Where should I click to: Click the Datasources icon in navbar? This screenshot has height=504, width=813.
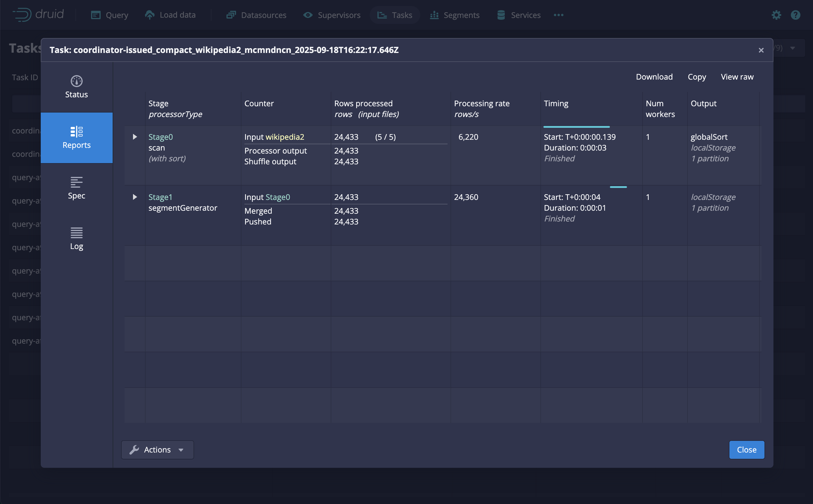tap(231, 15)
